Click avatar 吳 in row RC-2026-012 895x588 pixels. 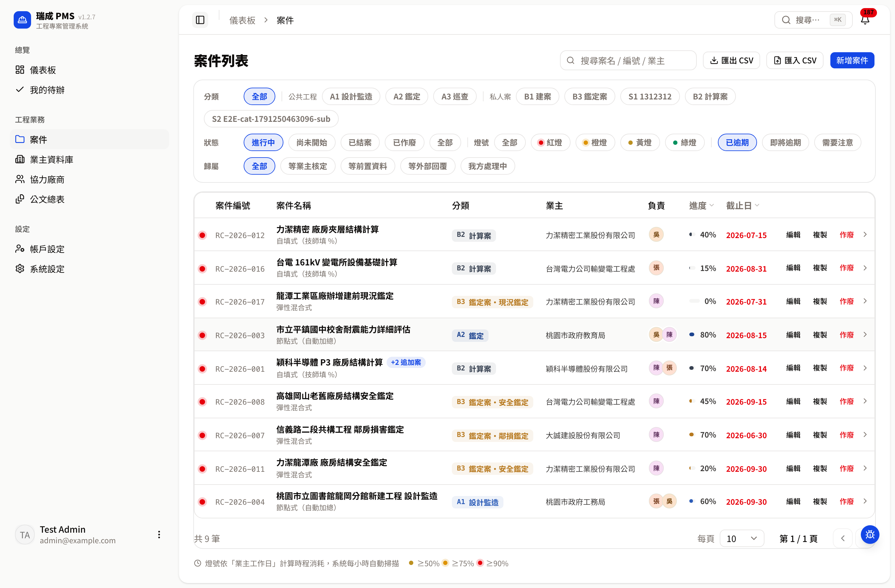point(656,235)
